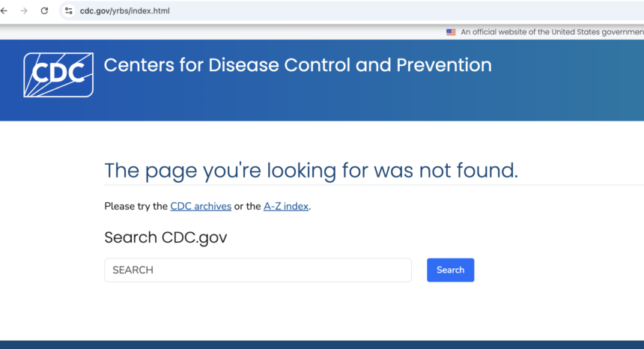This screenshot has height=349, width=644.
Task: Focus the SEARCH text field
Action: tap(258, 270)
